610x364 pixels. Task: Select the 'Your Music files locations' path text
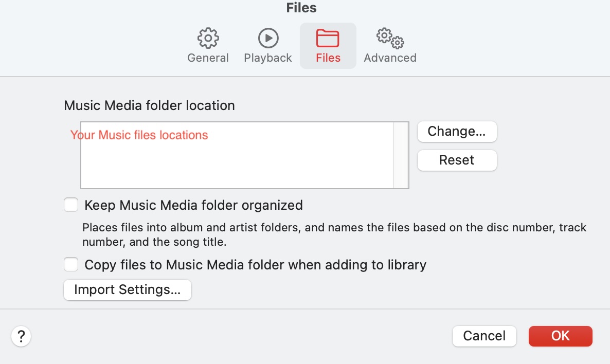[x=139, y=135]
